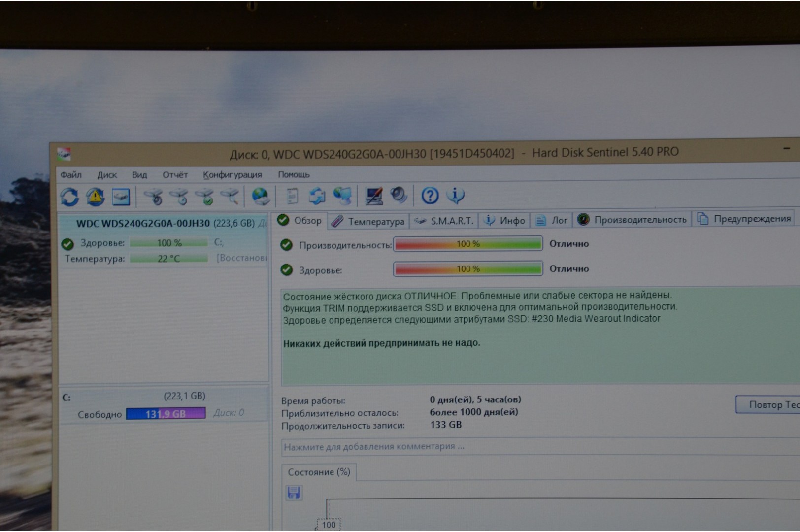Click the Производительность 100 % gradient bar
This screenshot has height=532, width=800.
pos(468,244)
